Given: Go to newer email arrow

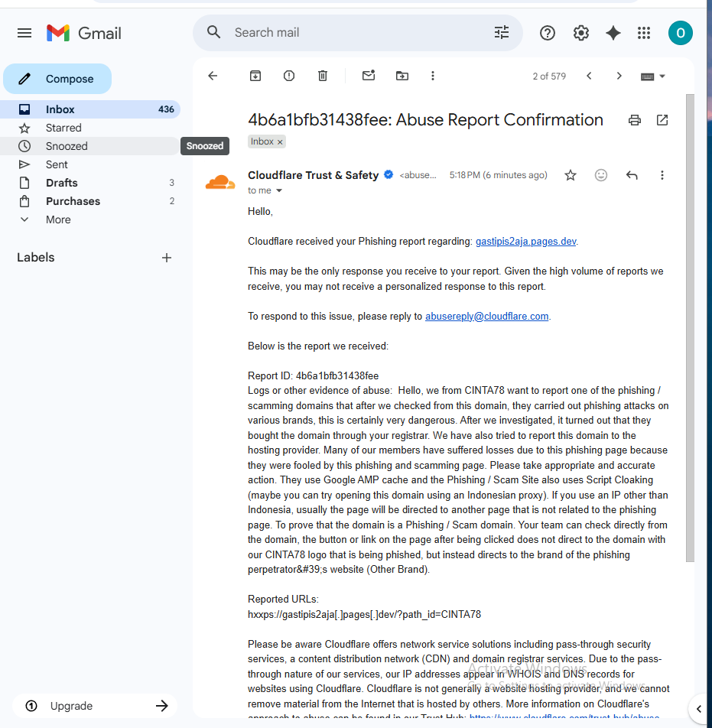Looking at the screenshot, I should pyautogui.click(x=589, y=76).
